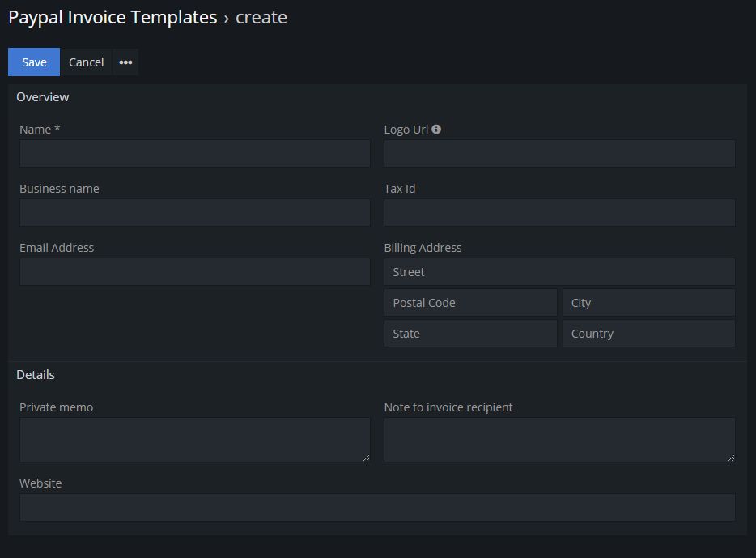Click the Details section heading
The height and width of the screenshot is (558, 756).
pyautogui.click(x=35, y=375)
